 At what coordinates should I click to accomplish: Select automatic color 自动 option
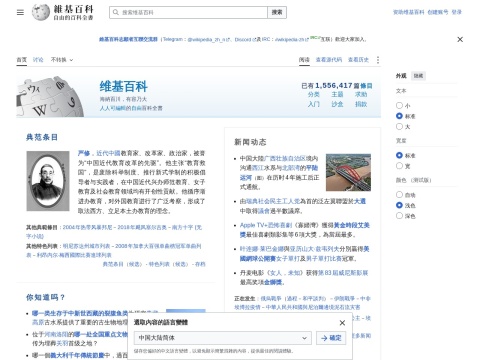point(399,195)
